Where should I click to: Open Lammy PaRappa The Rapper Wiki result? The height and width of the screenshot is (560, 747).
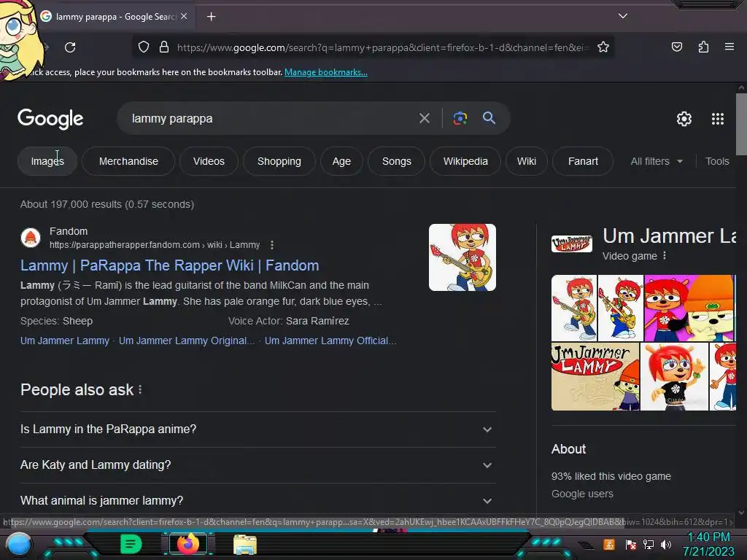point(169,265)
